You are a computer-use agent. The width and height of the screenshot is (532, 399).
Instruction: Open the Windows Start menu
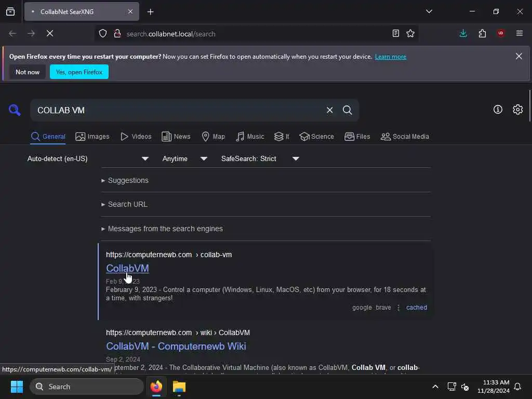pos(17,387)
